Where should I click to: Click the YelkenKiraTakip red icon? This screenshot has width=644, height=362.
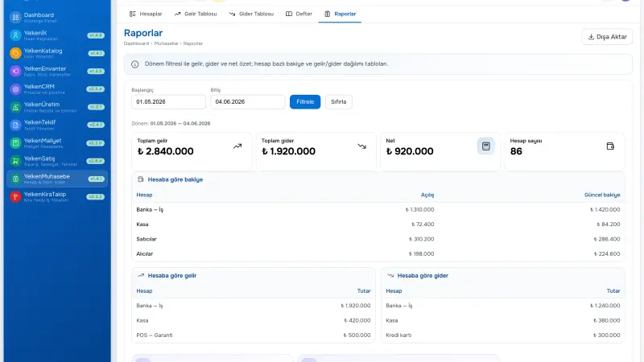[x=15, y=196]
